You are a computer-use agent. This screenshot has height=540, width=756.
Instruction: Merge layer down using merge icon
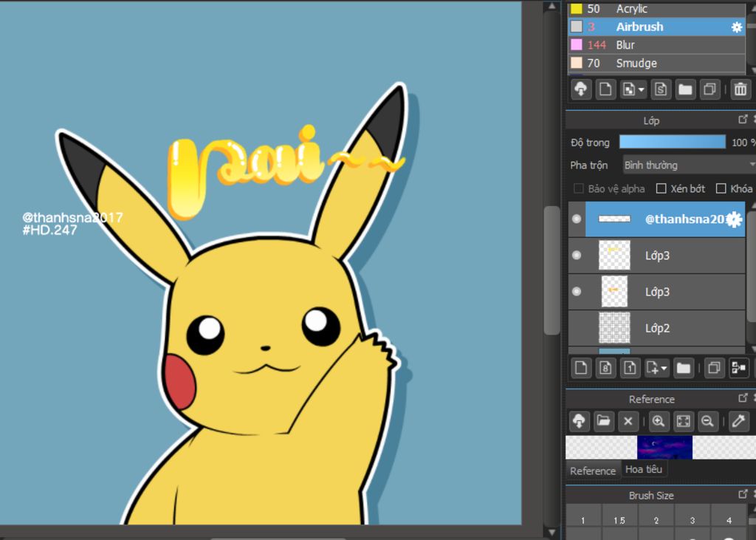click(x=738, y=368)
